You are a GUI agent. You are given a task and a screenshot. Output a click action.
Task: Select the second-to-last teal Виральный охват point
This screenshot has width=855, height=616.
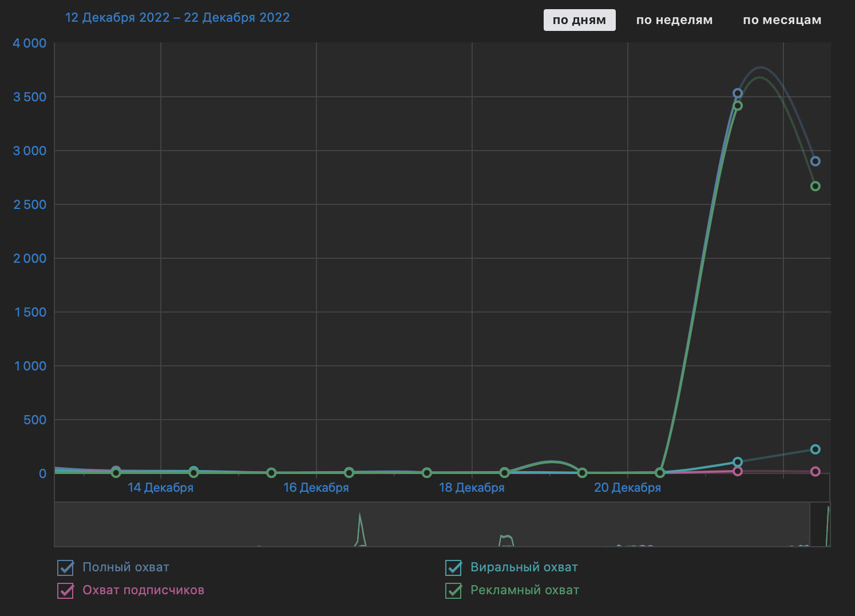pos(737,462)
